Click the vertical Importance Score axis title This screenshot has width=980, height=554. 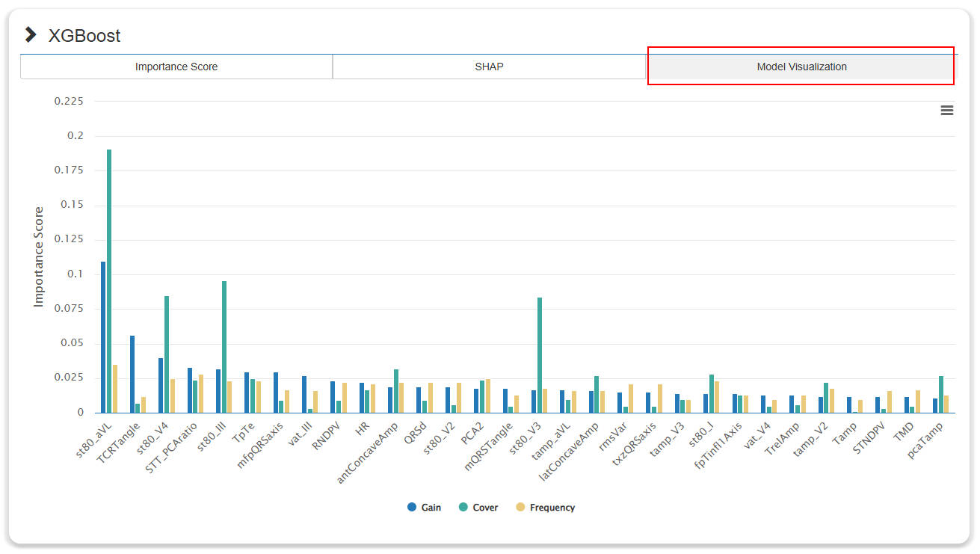39,256
